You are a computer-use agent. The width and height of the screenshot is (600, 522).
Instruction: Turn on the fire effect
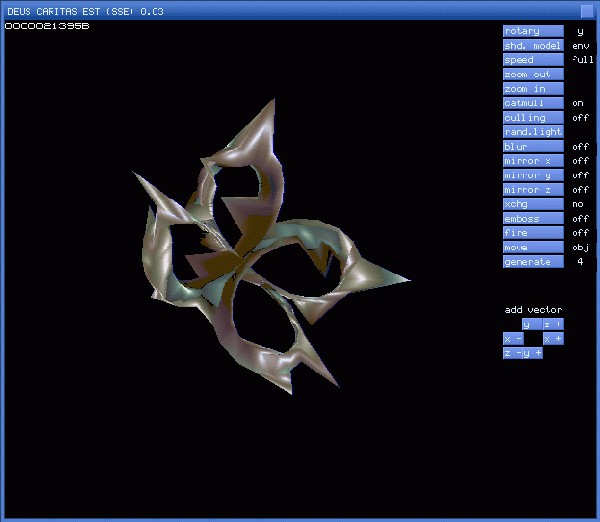pyautogui.click(x=533, y=233)
